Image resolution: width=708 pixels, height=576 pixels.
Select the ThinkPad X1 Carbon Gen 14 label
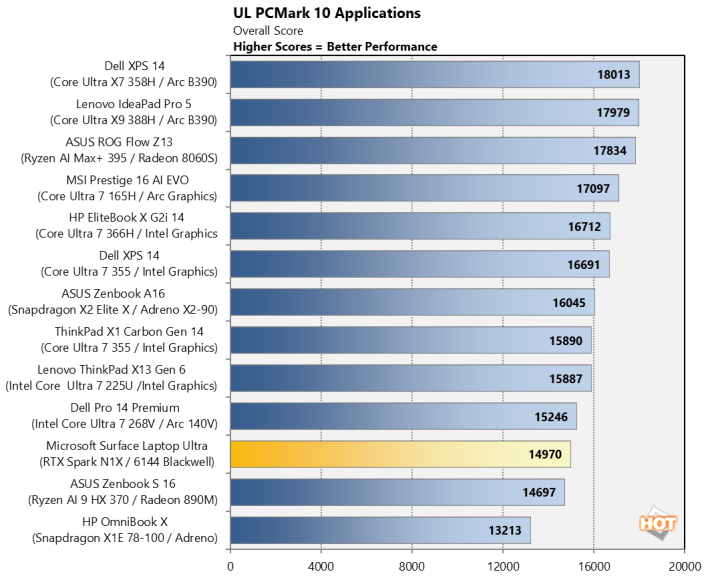[x=129, y=339]
